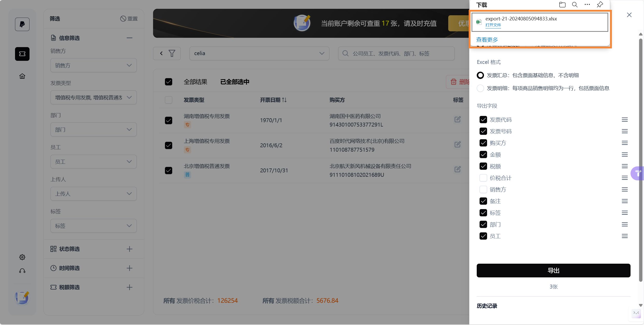Click 导出 export button
Screen dimensions: 644x325
pos(553,270)
